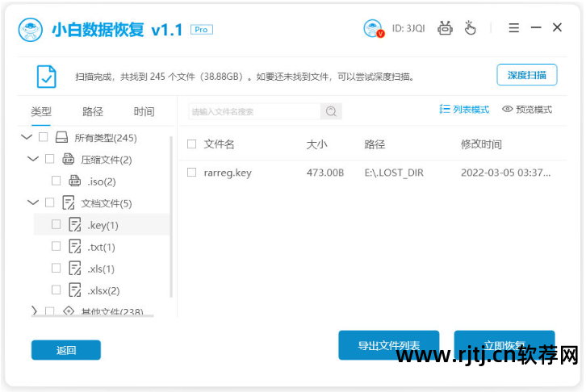Select the .iso(2) tree row label
This screenshot has width=586, height=392.
pos(102,181)
